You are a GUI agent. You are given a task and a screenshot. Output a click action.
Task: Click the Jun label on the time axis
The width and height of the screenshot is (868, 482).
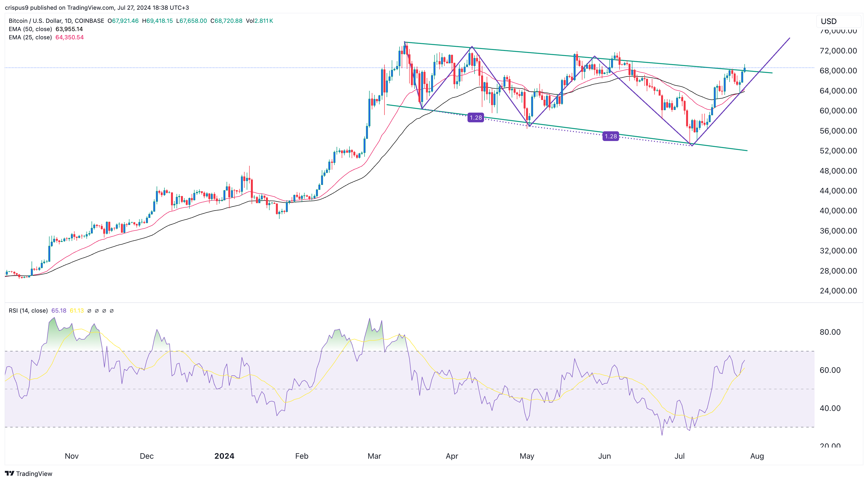tap(604, 456)
